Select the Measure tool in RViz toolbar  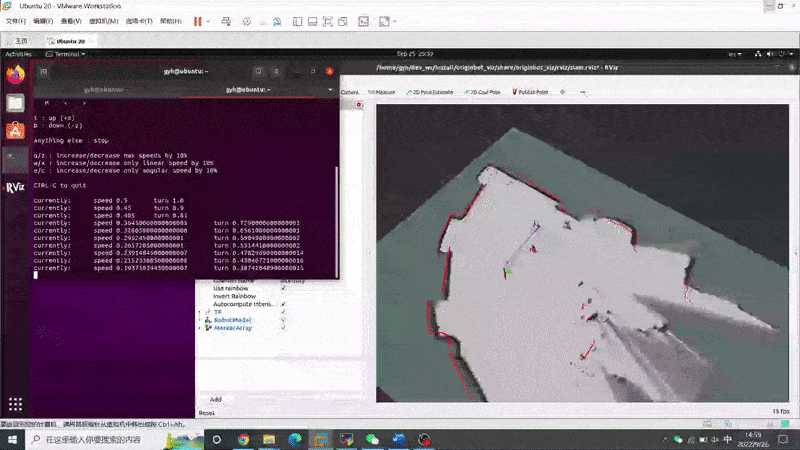[x=383, y=91]
